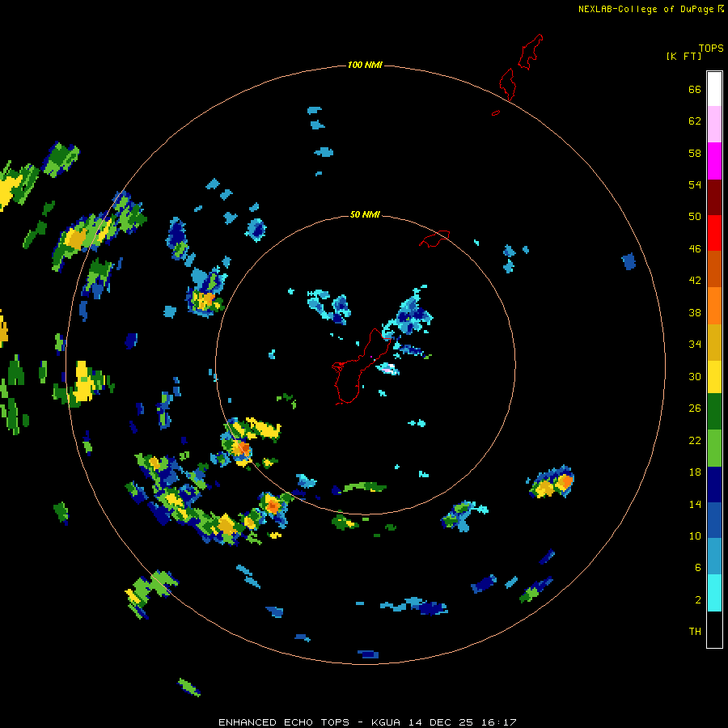This screenshot has width=728, height=728.
Task: Click the 22 legend value
Action: point(695,440)
